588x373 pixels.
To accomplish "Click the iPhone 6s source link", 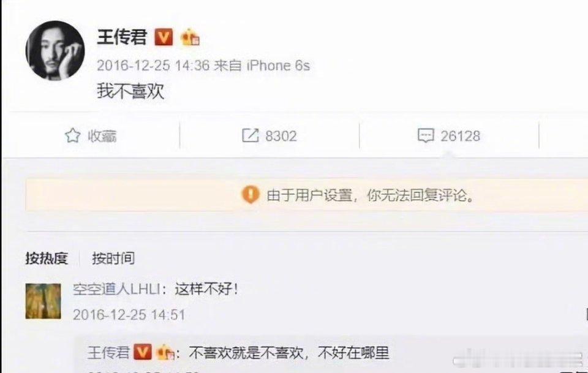I will click(278, 66).
